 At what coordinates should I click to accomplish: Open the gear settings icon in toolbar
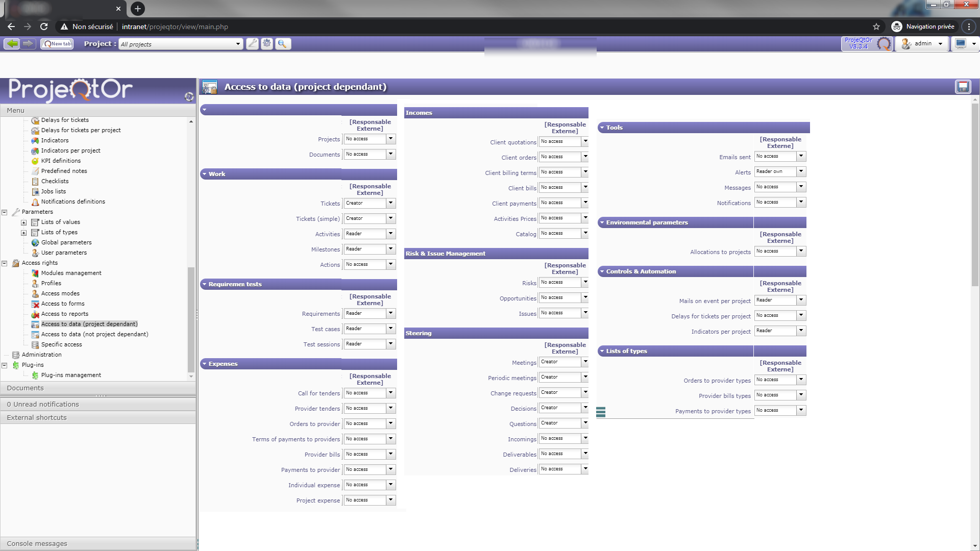point(267,44)
